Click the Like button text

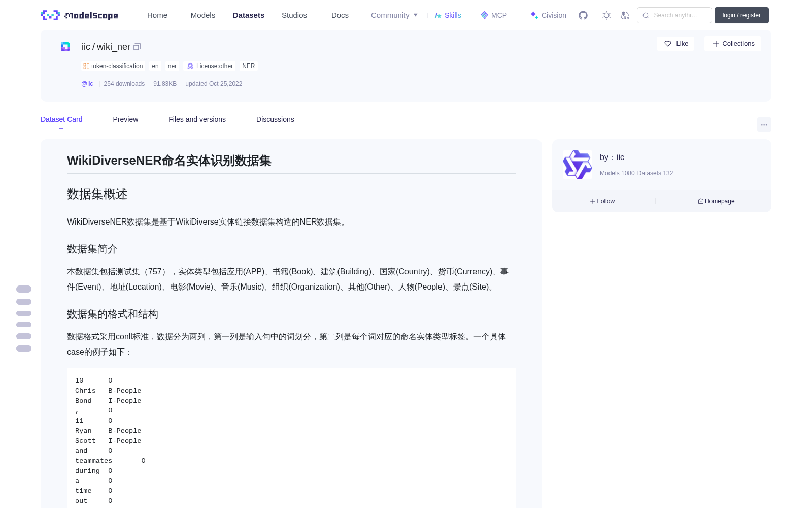[682, 44]
